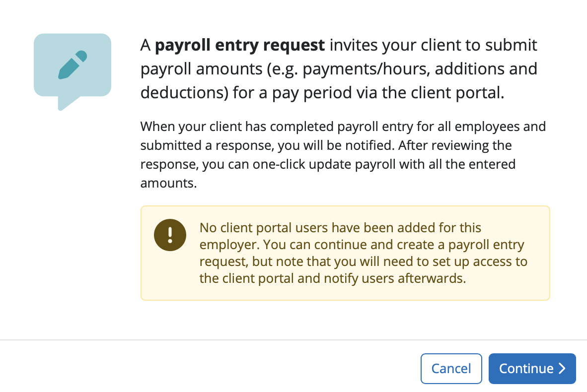Cancel the payroll entry request dialog
The width and height of the screenshot is (587, 392).
coord(451,369)
